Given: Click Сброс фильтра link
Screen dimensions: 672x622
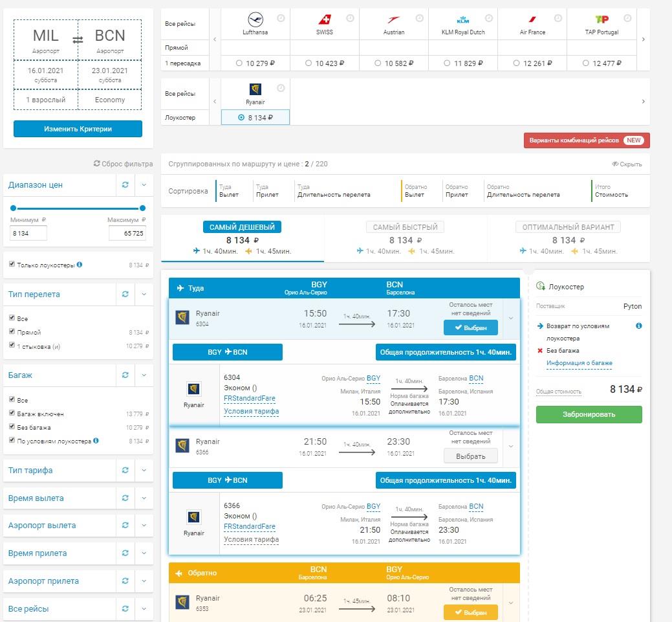Looking at the screenshot, I should tap(123, 164).
